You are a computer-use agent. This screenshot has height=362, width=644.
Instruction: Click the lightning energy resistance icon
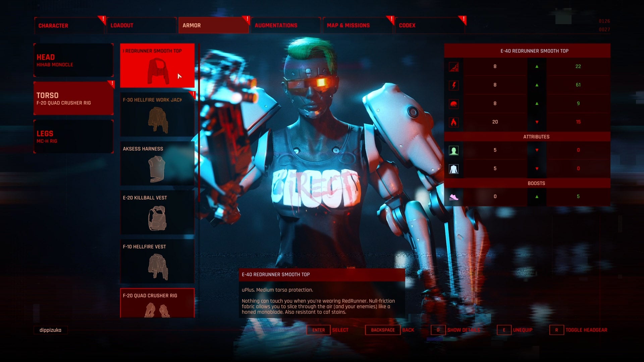coord(453,85)
